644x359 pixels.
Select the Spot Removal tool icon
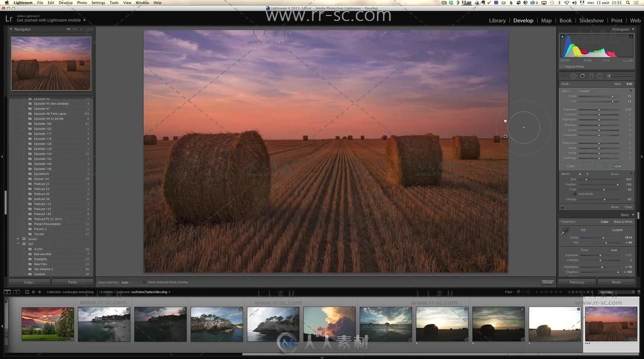(574, 76)
